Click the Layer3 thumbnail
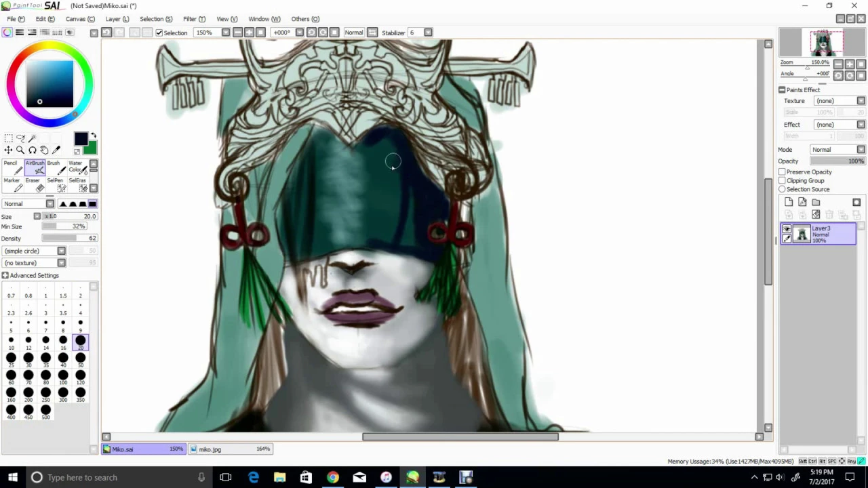The image size is (868, 488). click(x=802, y=235)
